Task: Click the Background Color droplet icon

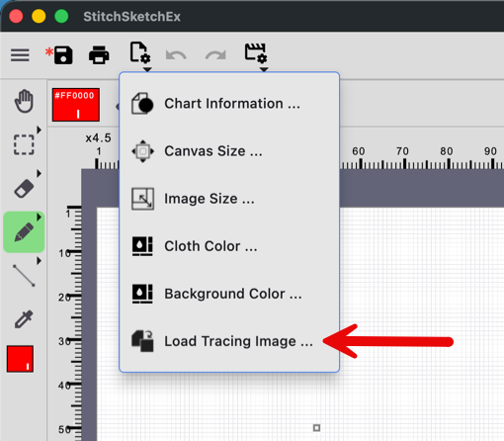Action: 142,294
